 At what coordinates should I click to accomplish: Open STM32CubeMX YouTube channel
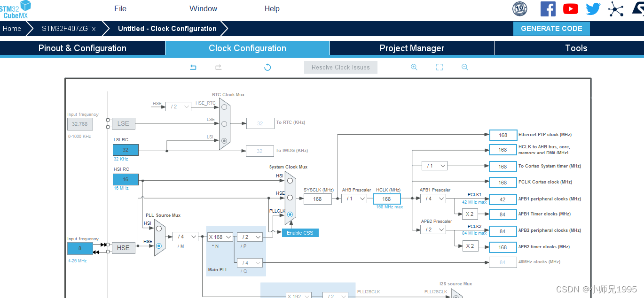(x=570, y=8)
